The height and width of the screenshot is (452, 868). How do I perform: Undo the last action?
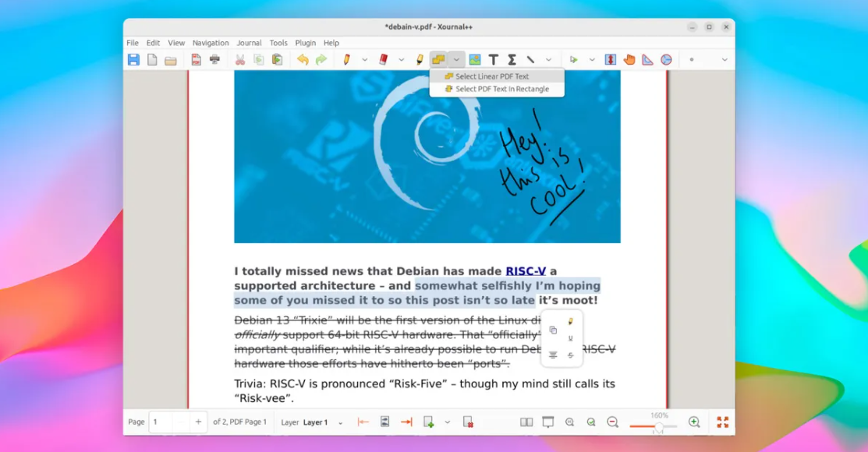pyautogui.click(x=303, y=58)
